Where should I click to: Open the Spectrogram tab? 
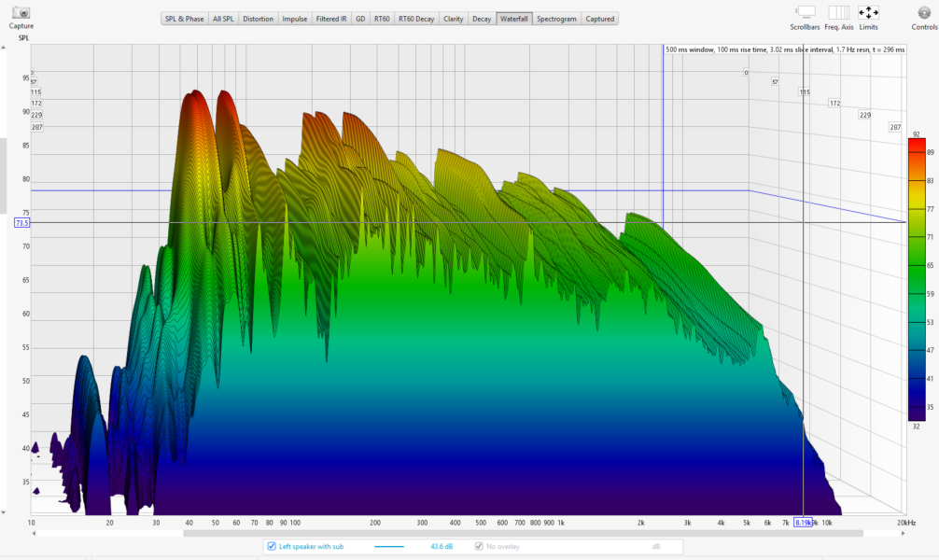pos(557,19)
